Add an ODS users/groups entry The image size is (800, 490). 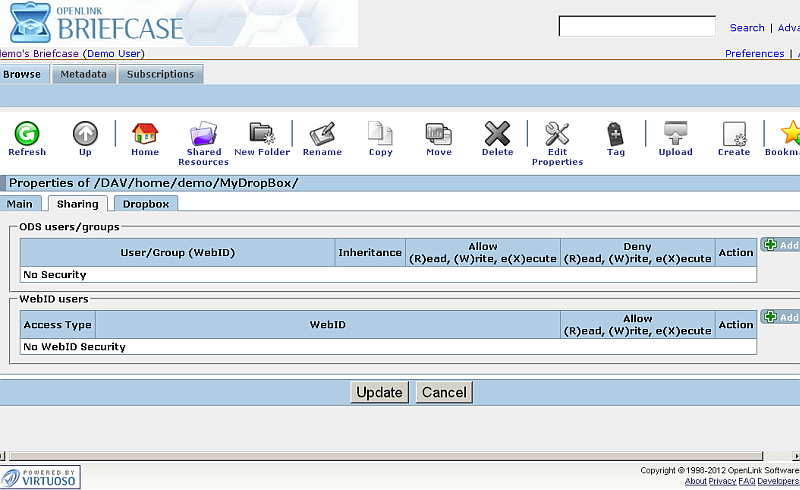coord(780,245)
